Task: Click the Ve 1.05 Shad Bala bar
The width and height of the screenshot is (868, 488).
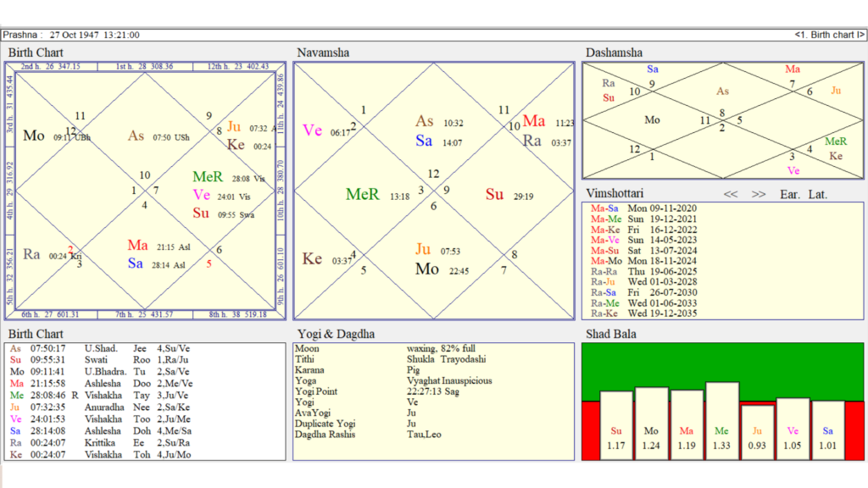Action: [x=793, y=429]
